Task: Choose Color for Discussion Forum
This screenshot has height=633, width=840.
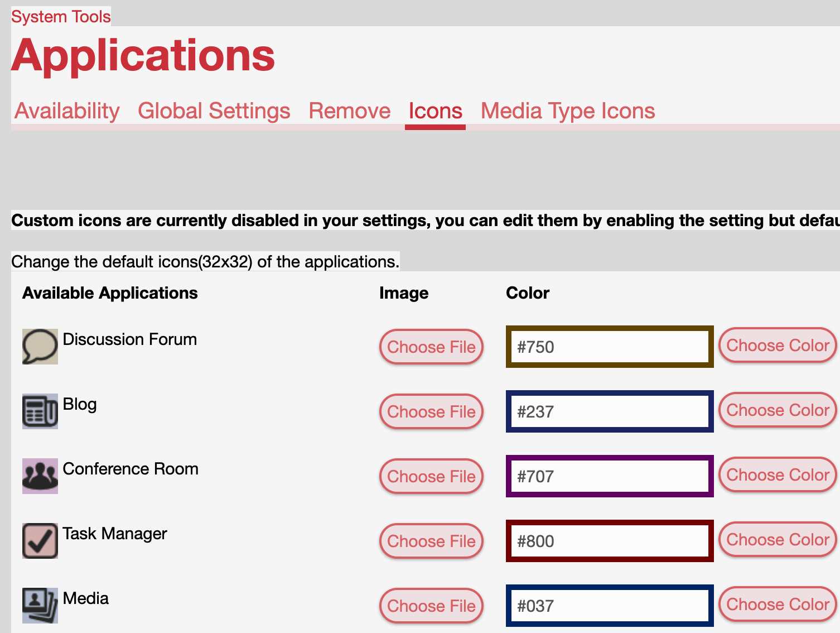Action: pyautogui.click(x=778, y=346)
